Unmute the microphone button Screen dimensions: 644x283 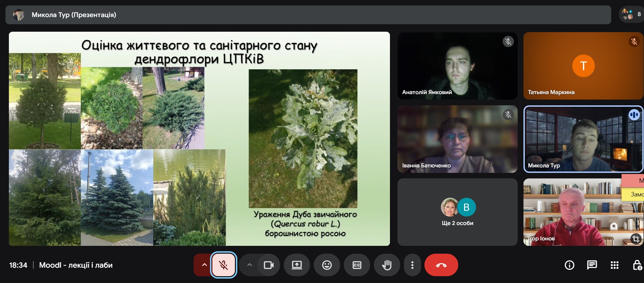(x=224, y=265)
